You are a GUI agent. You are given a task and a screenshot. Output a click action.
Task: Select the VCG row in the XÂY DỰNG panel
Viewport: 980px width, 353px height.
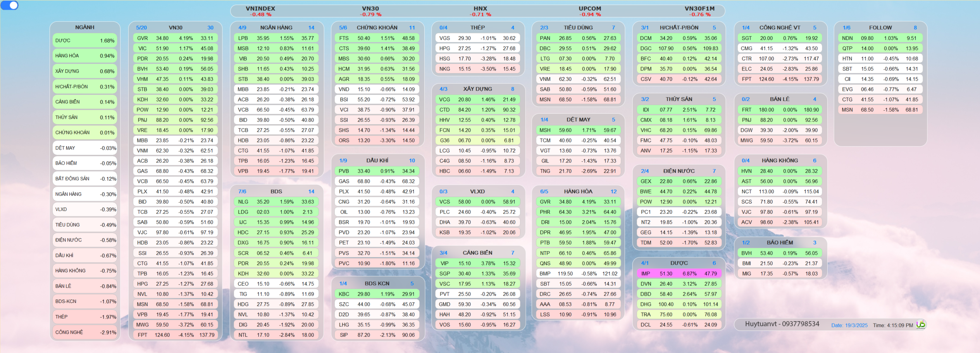[x=477, y=99]
